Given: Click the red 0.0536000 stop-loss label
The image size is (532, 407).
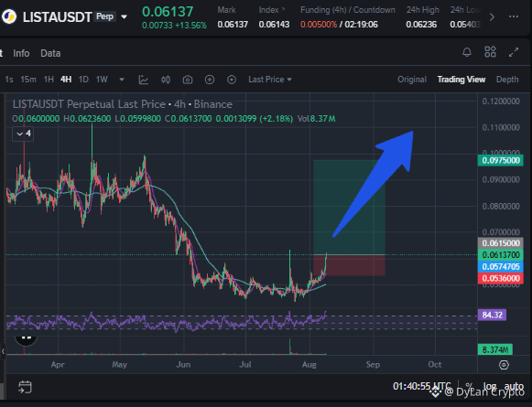Looking at the screenshot, I should point(501,279).
